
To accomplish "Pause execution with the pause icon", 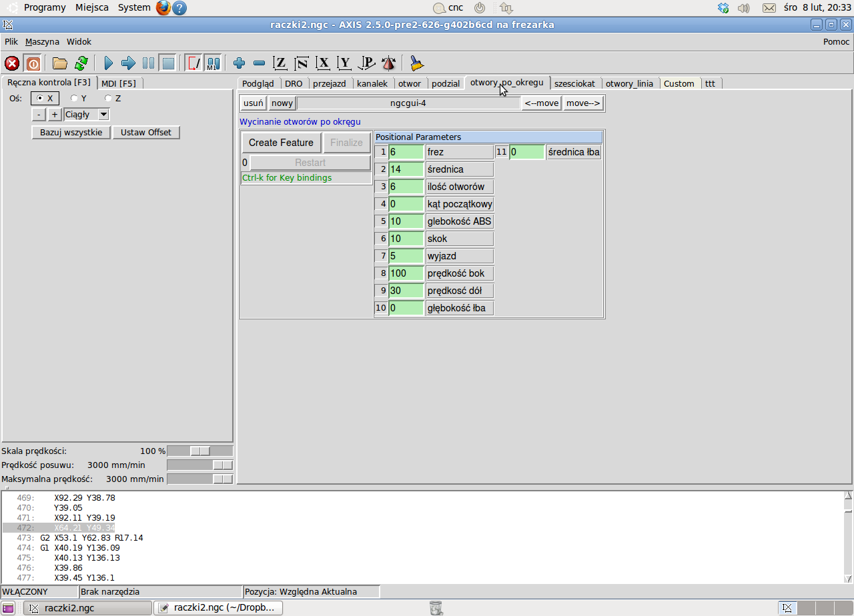I will point(148,63).
